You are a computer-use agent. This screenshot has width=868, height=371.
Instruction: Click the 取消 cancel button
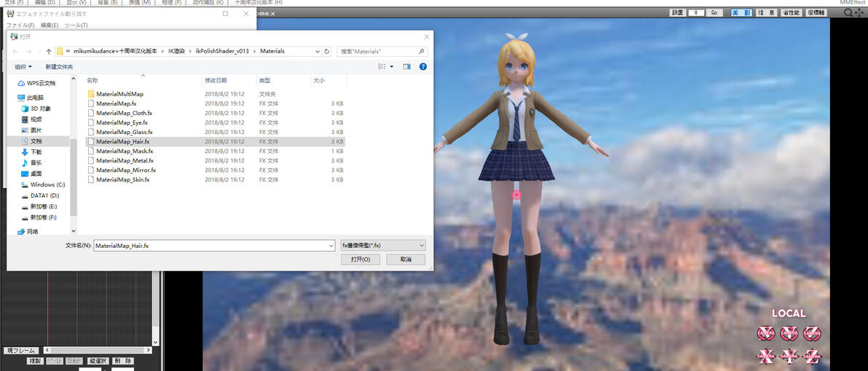pyautogui.click(x=406, y=259)
